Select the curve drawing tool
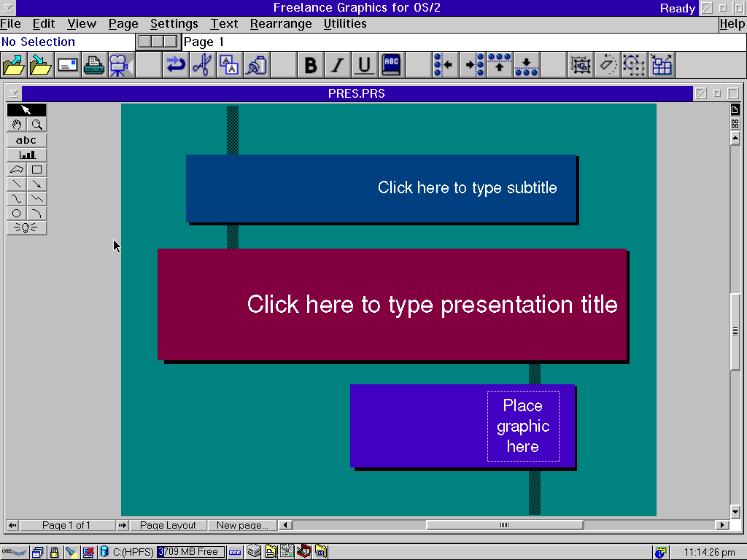 17,198
